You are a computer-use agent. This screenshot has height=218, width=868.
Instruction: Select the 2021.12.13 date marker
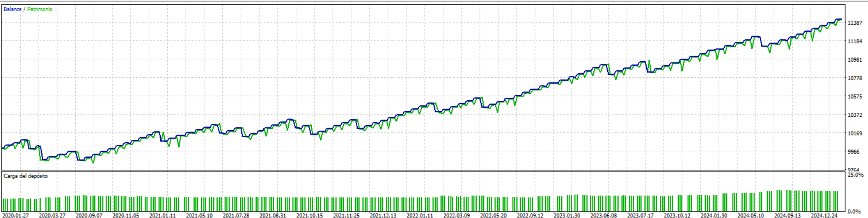pyautogui.click(x=383, y=215)
